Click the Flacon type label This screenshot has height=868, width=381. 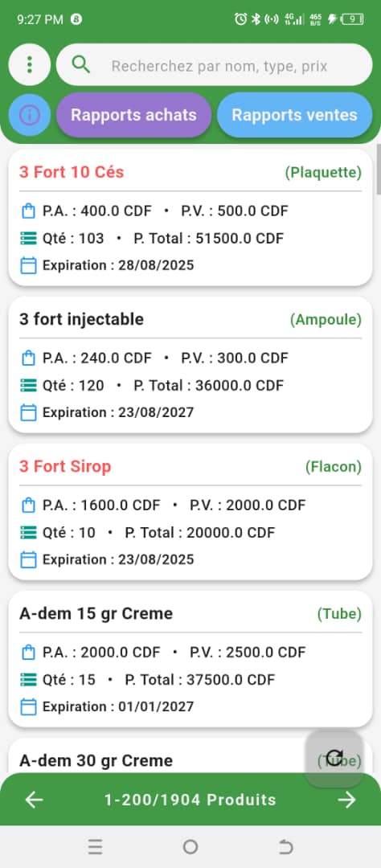334,467
